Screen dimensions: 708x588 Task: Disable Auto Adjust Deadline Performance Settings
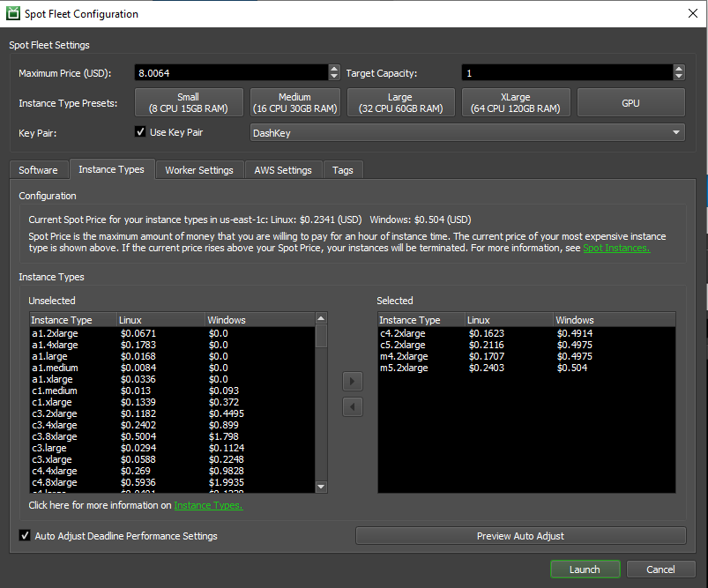pyautogui.click(x=24, y=535)
